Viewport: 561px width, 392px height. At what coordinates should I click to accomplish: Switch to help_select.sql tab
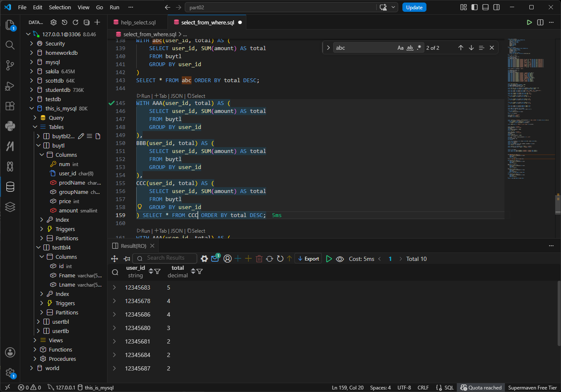(x=138, y=22)
